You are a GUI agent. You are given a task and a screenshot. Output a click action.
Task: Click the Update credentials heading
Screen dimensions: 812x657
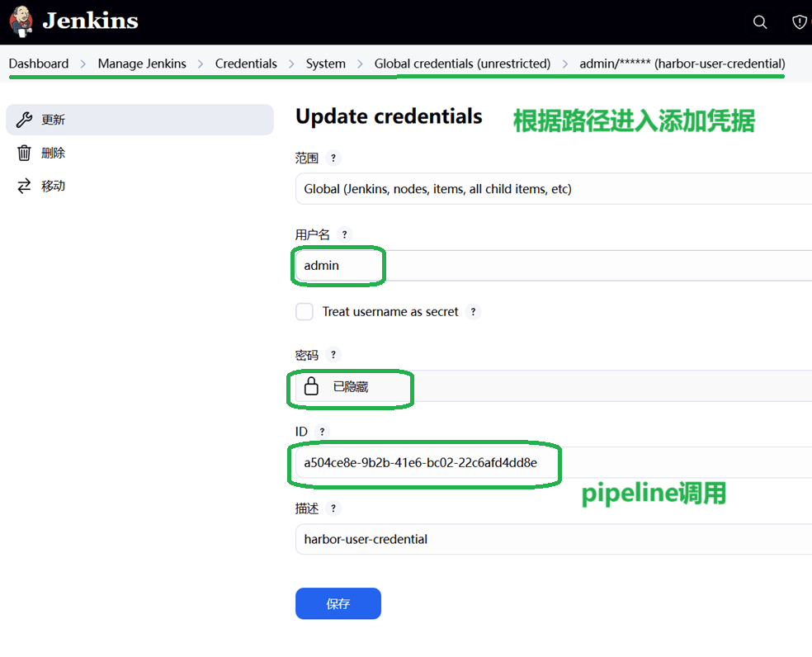[x=389, y=116]
